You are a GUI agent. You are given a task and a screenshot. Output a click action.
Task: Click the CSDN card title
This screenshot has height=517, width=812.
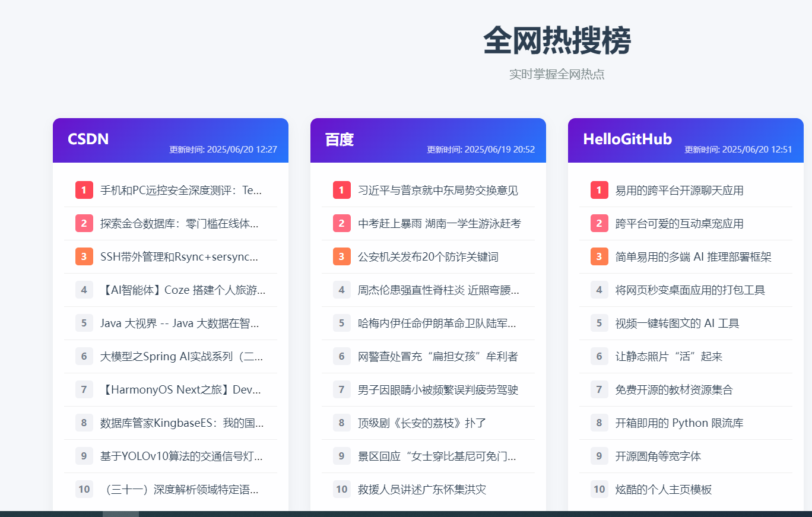pos(88,139)
